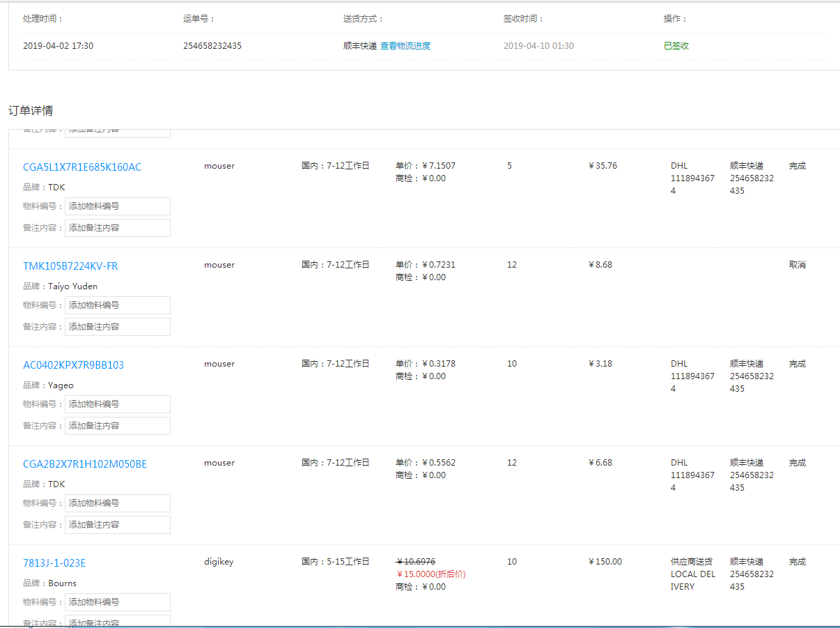Screen dimensions: 840x628
Task: Select DHL tracking number in CGA2B2X7R1H102M050BE row
Action: tap(692, 482)
